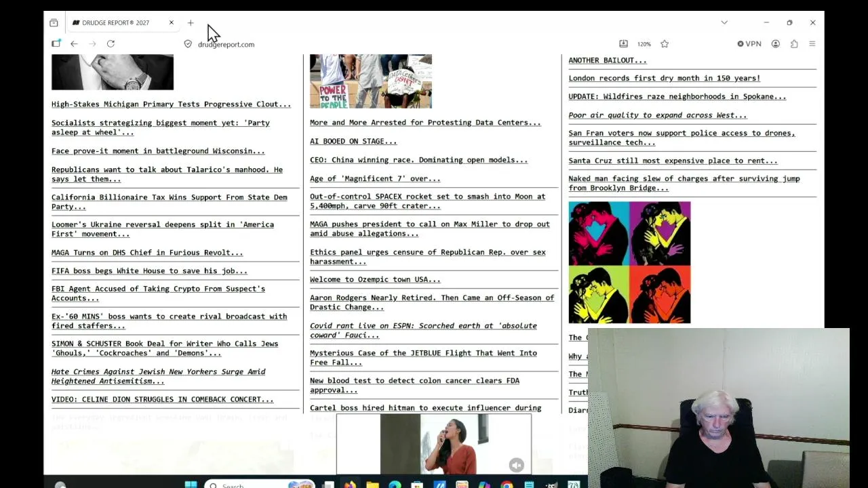The height and width of the screenshot is (488, 868).
Task: Open the recent browsing history icon beside the tab
Action: pyautogui.click(x=54, y=22)
